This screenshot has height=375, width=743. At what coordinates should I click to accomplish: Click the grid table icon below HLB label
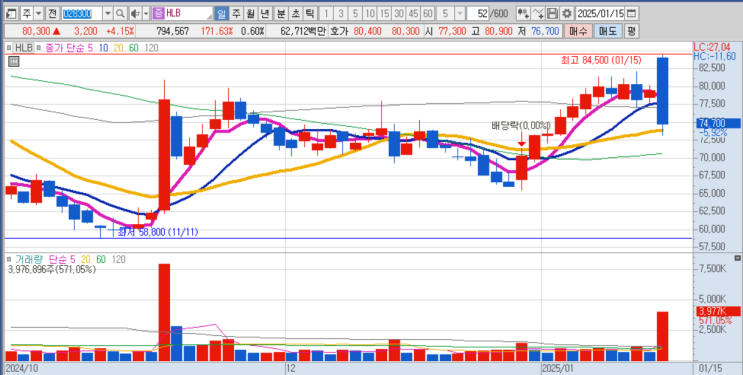[x=13, y=61]
